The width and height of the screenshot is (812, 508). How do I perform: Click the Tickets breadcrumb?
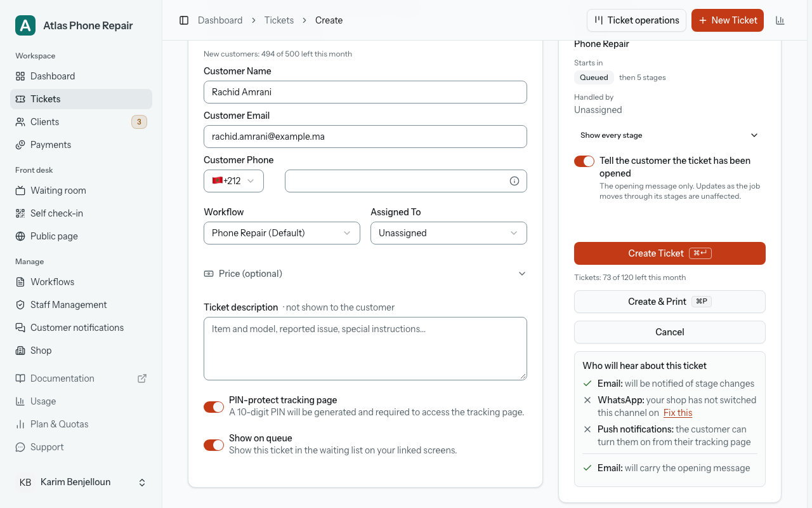[x=279, y=20]
